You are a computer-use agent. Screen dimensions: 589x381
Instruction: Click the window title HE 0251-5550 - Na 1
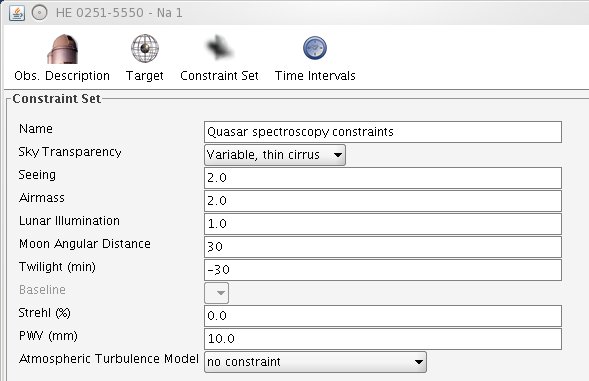tap(119, 13)
